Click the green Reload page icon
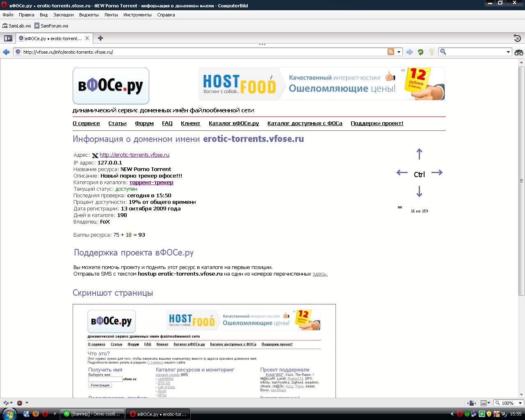 click(x=420, y=52)
